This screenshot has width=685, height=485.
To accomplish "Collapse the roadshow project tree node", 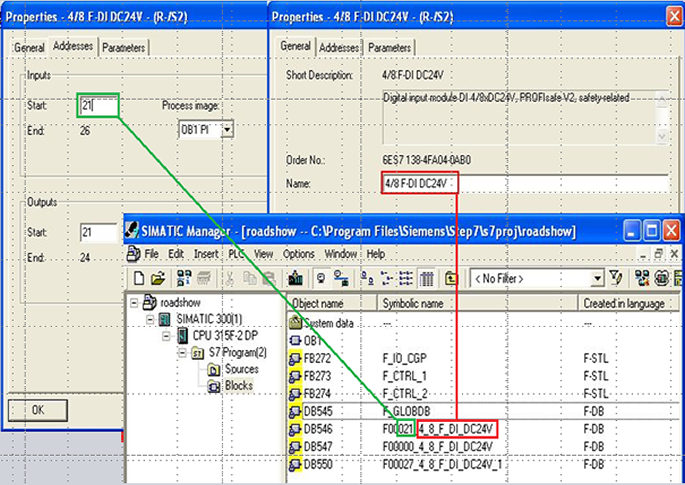I will tap(134, 302).
